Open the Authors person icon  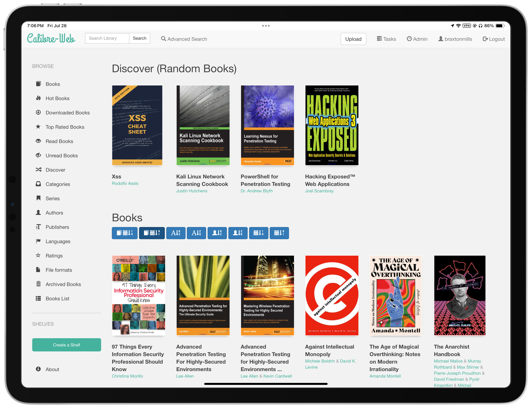coord(38,212)
